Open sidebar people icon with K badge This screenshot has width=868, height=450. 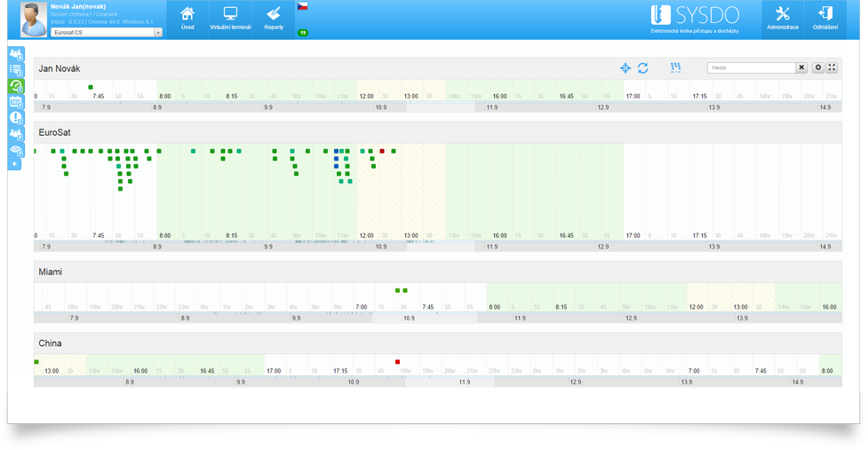[16, 54]
